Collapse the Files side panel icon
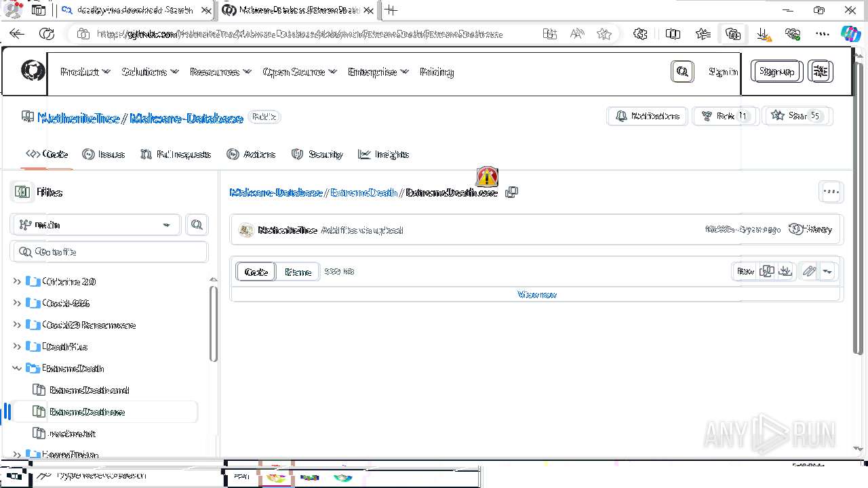Image resolution: width=868 pixels, height=488 pixels. (x=22, y=192)
